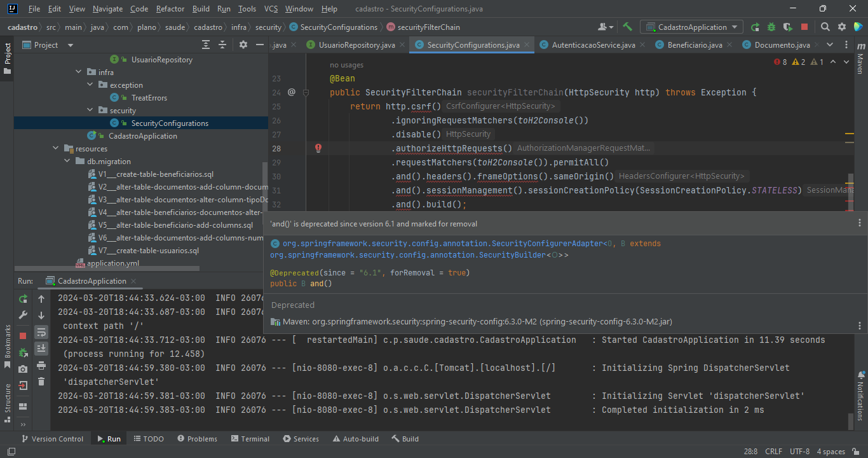
Task: Run with Coverage from the top toolbar
Action: click(788, 27)
